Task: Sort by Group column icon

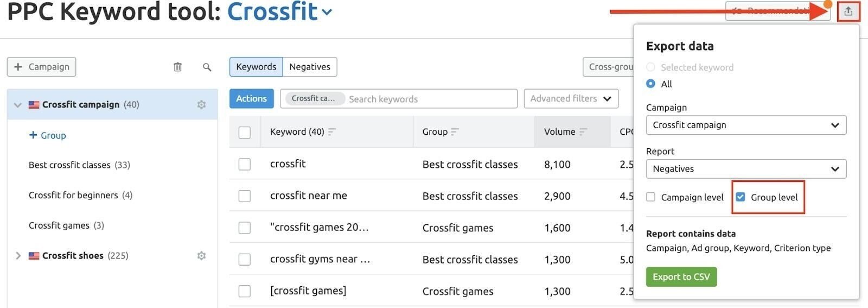Action: pos(455,131)
